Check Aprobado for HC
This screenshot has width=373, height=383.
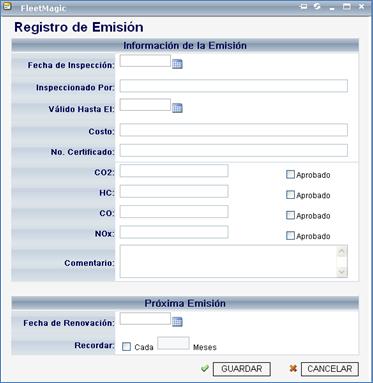(290, 195)
